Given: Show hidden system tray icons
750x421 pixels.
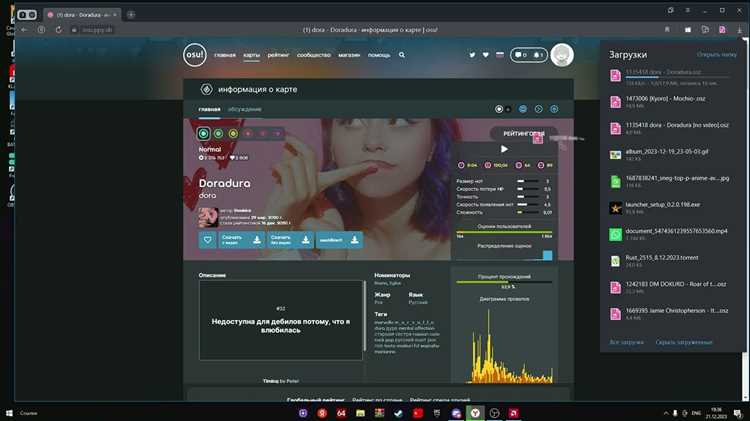Looking at the screenshot, I should [x=665, y=413].
